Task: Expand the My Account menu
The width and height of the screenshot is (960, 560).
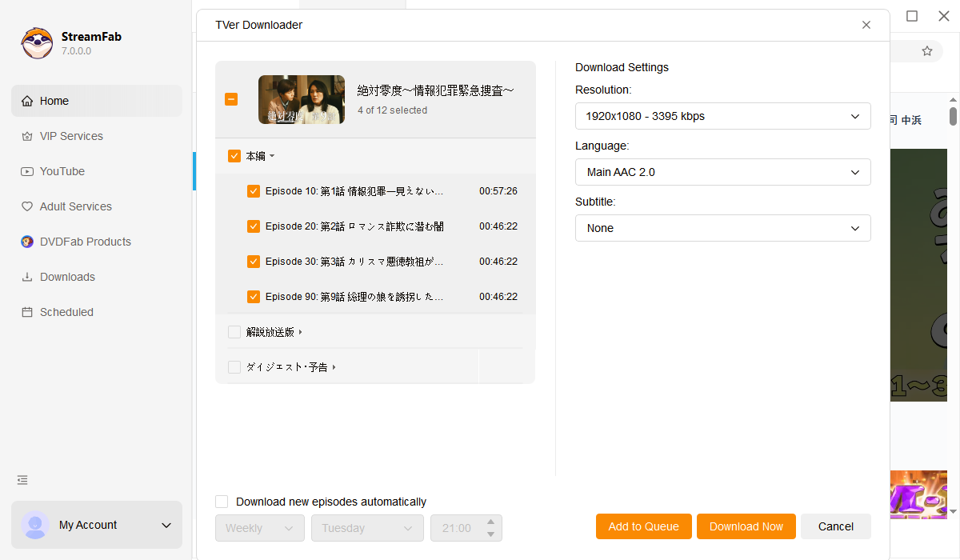Action: 166,526
